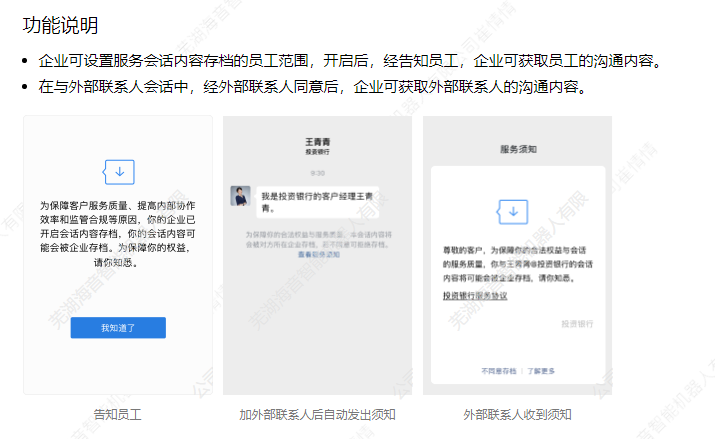Click the 功能说明 heading
The width and height of the screenshot is (715, 439).
[x=60, y=24]
